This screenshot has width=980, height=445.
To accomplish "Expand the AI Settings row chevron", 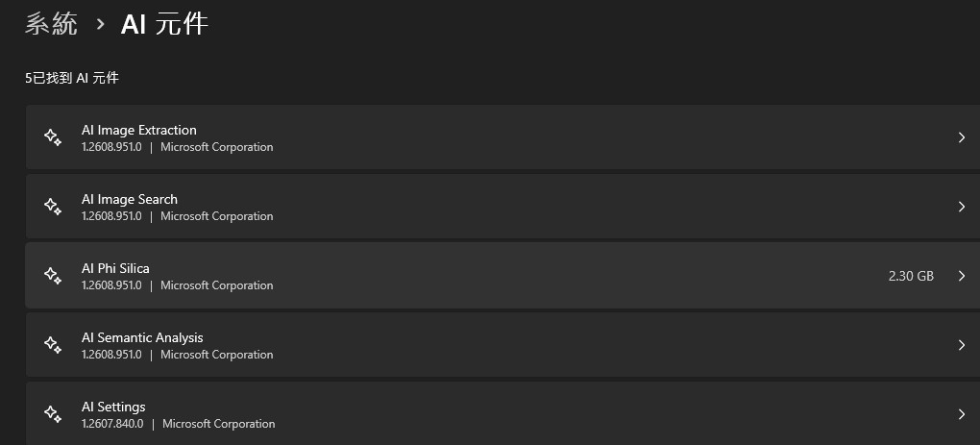I will pyautogui.click(x=961, y=414).
